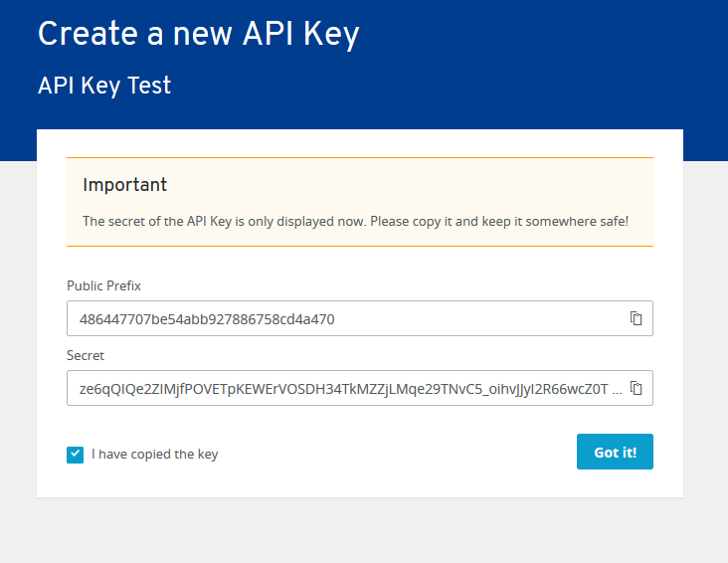The image size is (728, 563).
Task: Click the word 'Create' in the page title
Action: (87, 34)
